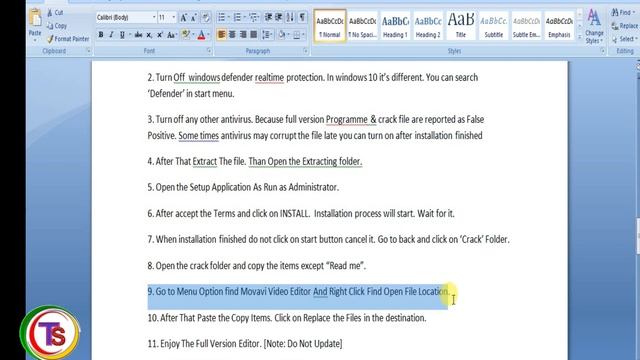Click the Paste clipboard icon

35,18
